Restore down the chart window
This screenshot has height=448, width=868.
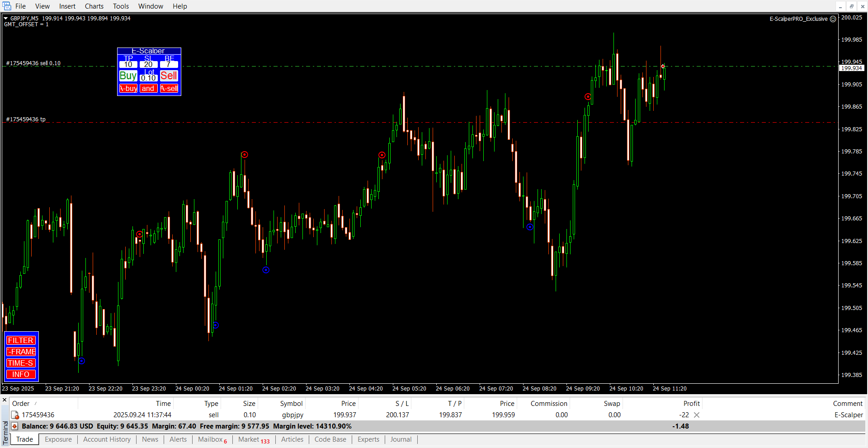pyautogui.click(x=851, y=6)
